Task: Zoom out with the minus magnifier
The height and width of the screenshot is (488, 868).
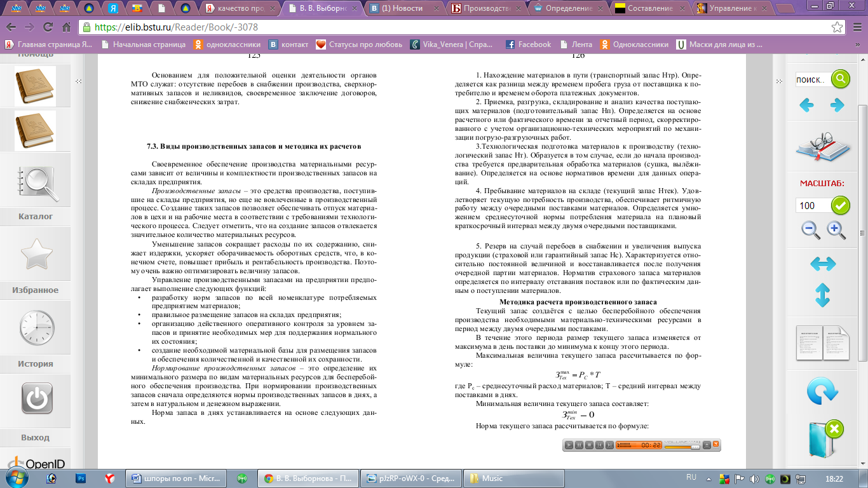Action: pos(811,230)
